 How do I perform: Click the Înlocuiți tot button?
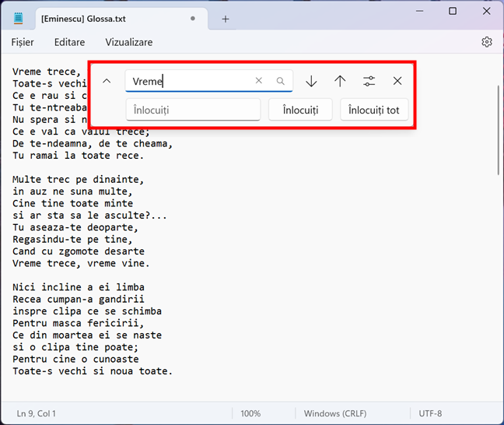tap(374, 110)
